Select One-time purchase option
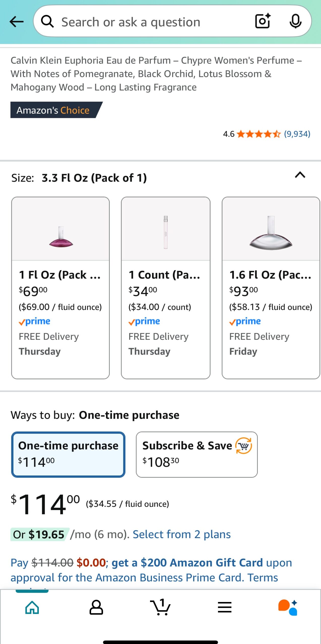Image resolution: width=321 pixels, height=644 pixels. (68, 454)
